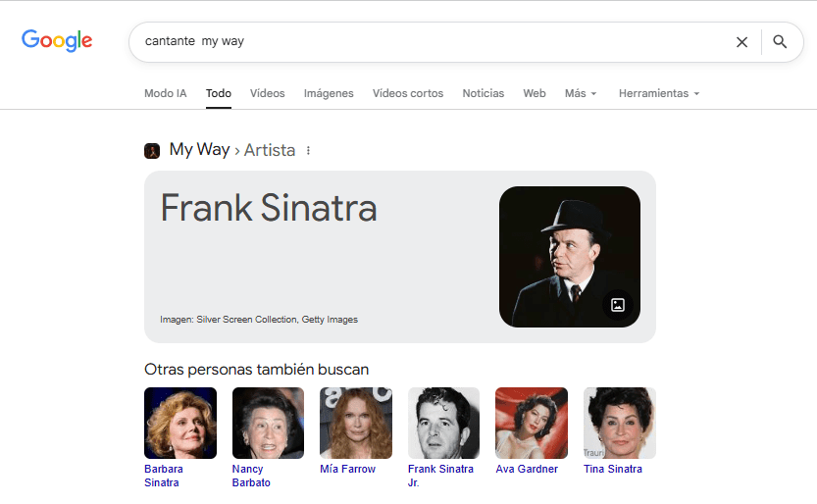Open the Herramientas dropdown
This screenshot has height=504, width=817.
tap(658, 94)
